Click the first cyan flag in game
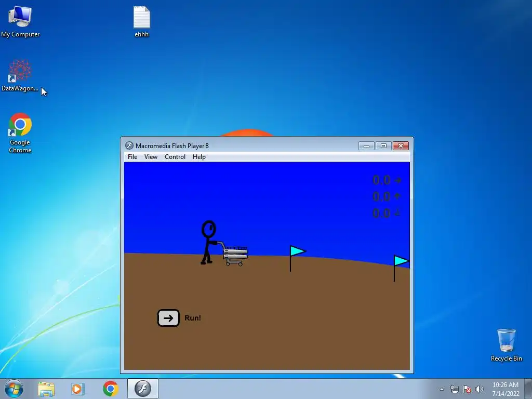 297,258
